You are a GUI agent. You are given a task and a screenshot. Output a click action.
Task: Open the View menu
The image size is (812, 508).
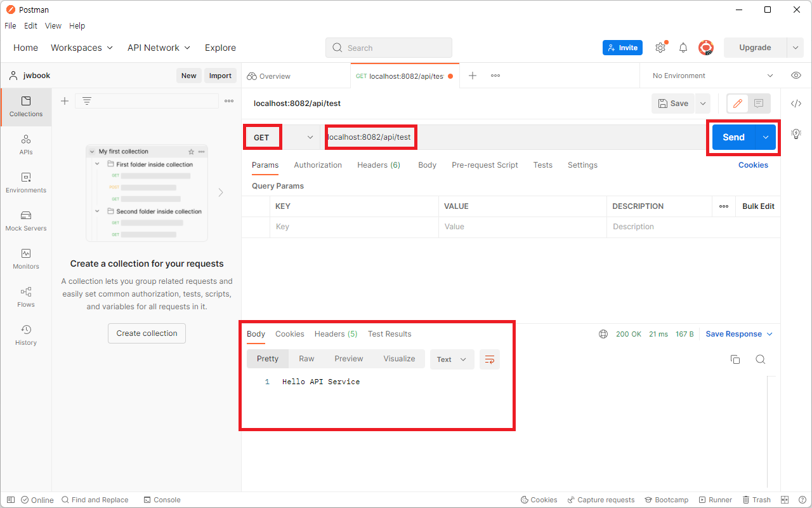point(53,26)
